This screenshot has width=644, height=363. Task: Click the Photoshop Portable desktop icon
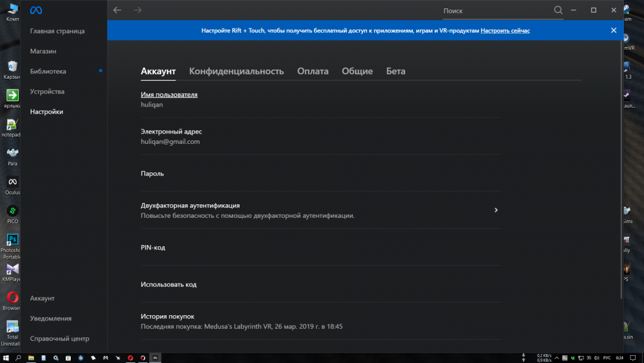click(x=12, y=247)
